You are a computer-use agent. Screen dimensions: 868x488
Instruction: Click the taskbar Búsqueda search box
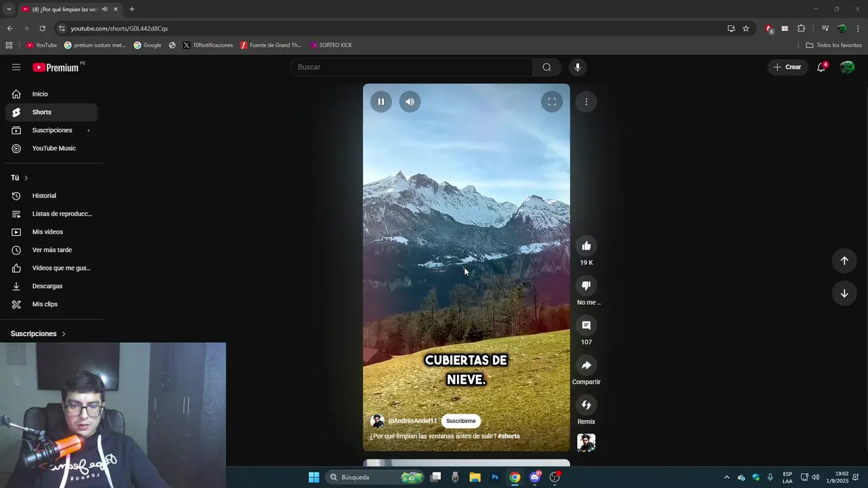(x=376, y=477)
